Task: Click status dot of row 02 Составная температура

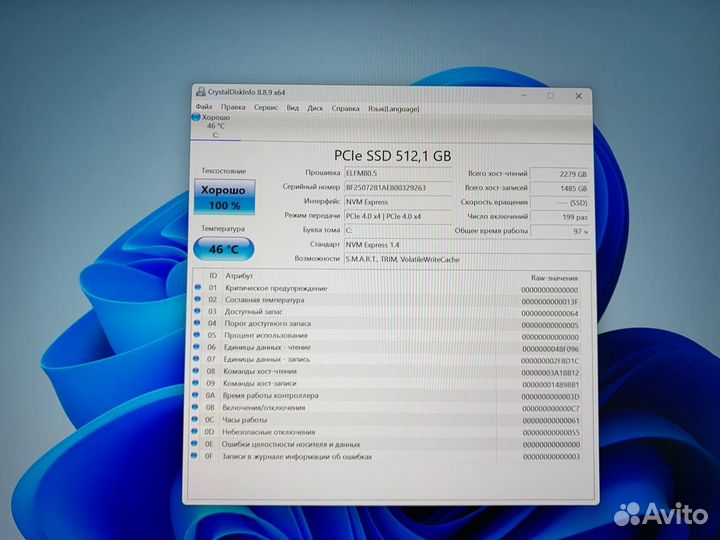Action: tap(197, 299)
